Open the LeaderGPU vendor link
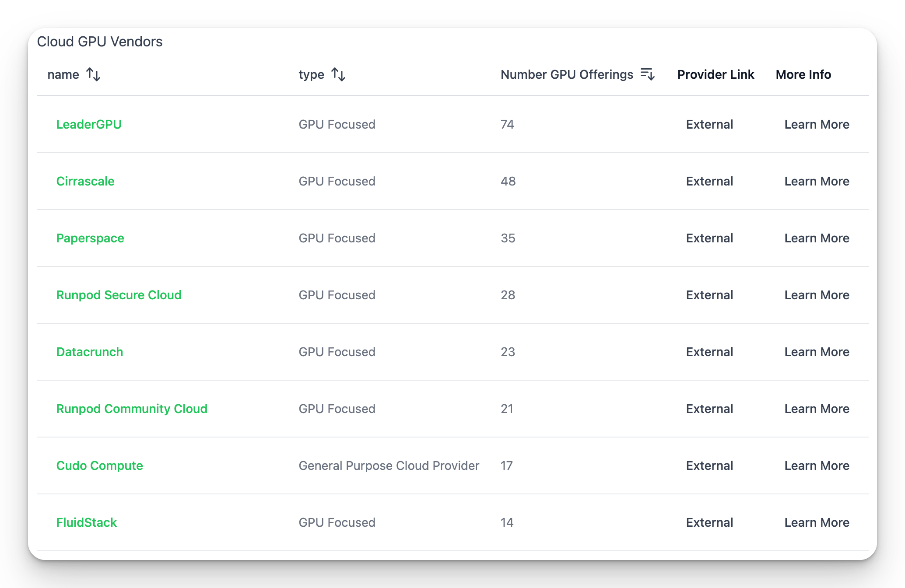 89,124
